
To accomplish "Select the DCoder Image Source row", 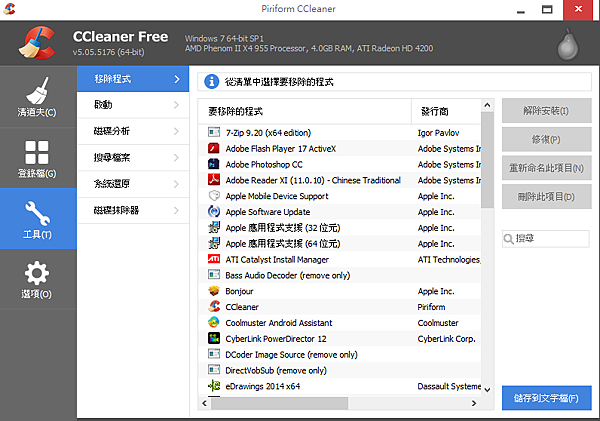I will pos(339,354).
